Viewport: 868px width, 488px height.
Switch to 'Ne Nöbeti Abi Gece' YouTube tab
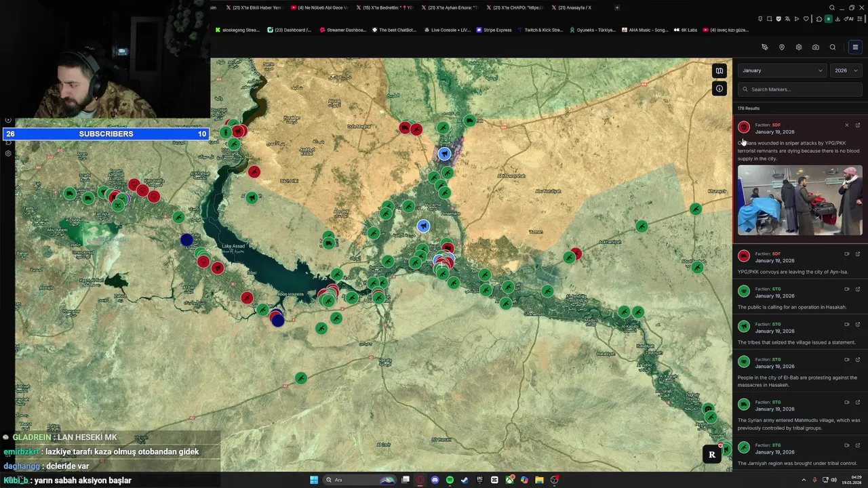[x=319, y=7]
